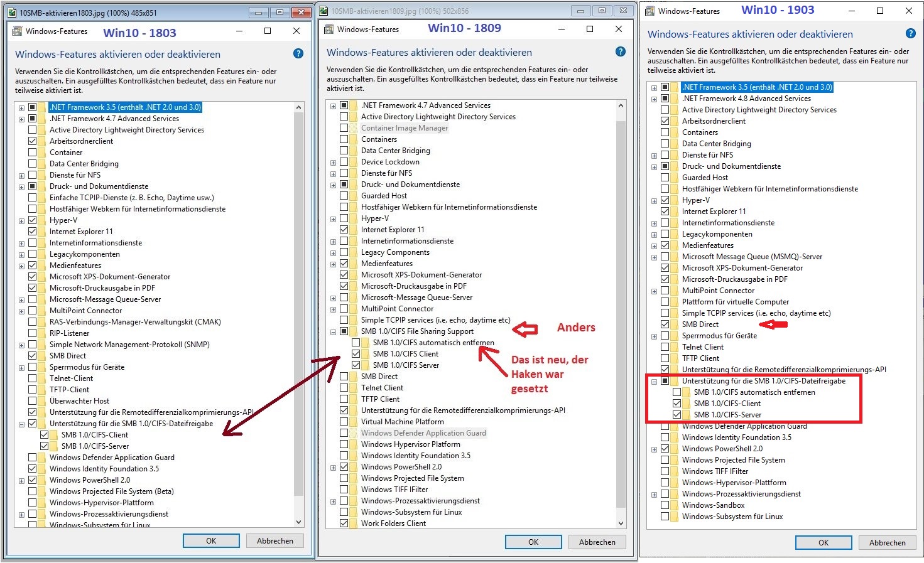Click the scrollbar thumb in the 1803 feature list
Screen dimensions: 924x563
[x=298, y=303]
